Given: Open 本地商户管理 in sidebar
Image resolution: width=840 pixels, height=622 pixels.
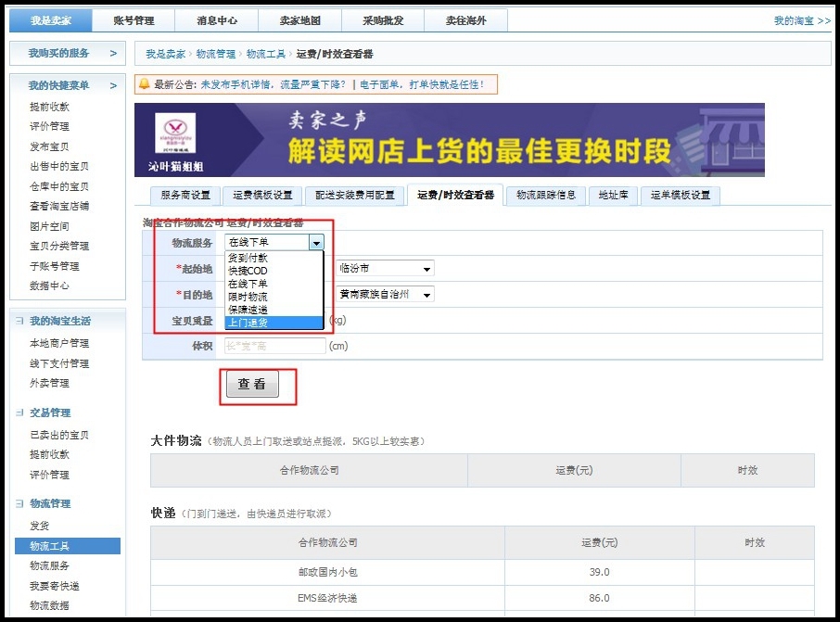Looking at the screenshot, I should 59,343.
